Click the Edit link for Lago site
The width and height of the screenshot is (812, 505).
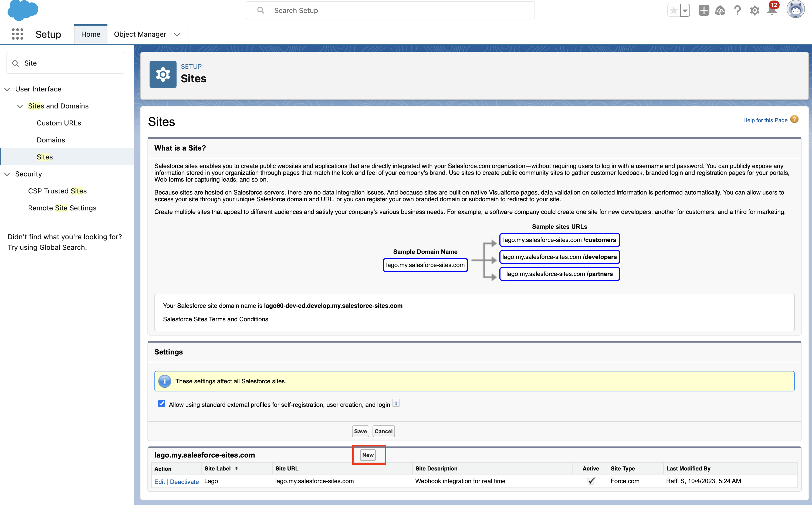pyautogui.click(x=159, y=482)
